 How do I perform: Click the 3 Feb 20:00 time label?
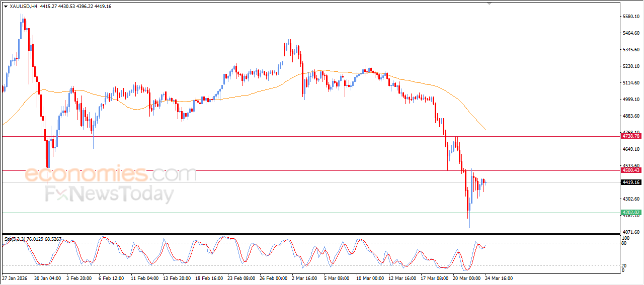(80, 278)
